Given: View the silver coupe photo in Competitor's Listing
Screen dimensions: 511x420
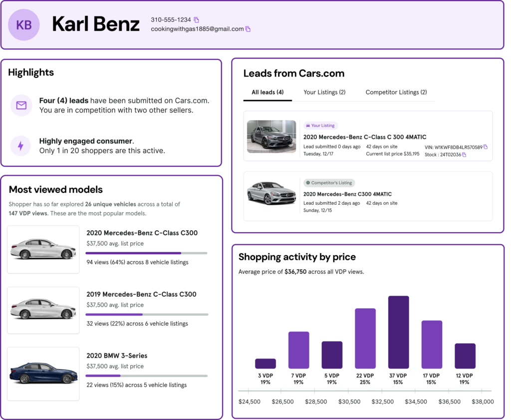Looking at the screenshot, I should pos(271,193).
